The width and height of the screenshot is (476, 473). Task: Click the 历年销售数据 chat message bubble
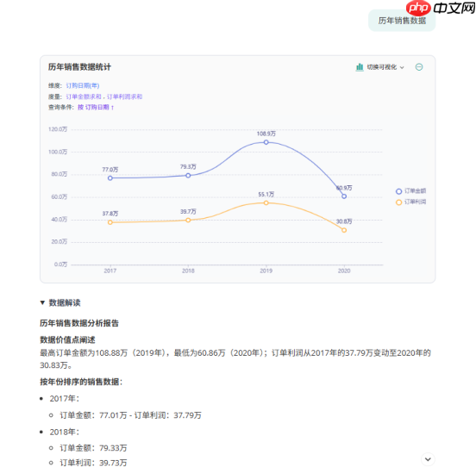(x=402, y=21)
